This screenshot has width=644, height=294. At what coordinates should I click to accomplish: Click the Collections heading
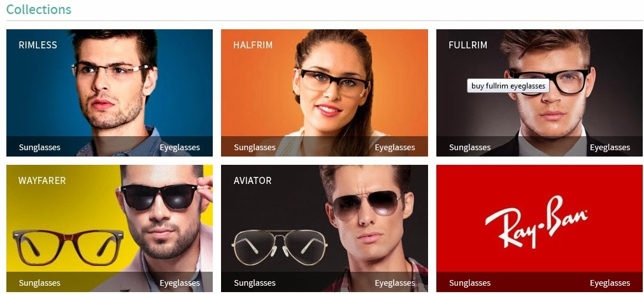[39, 9]
